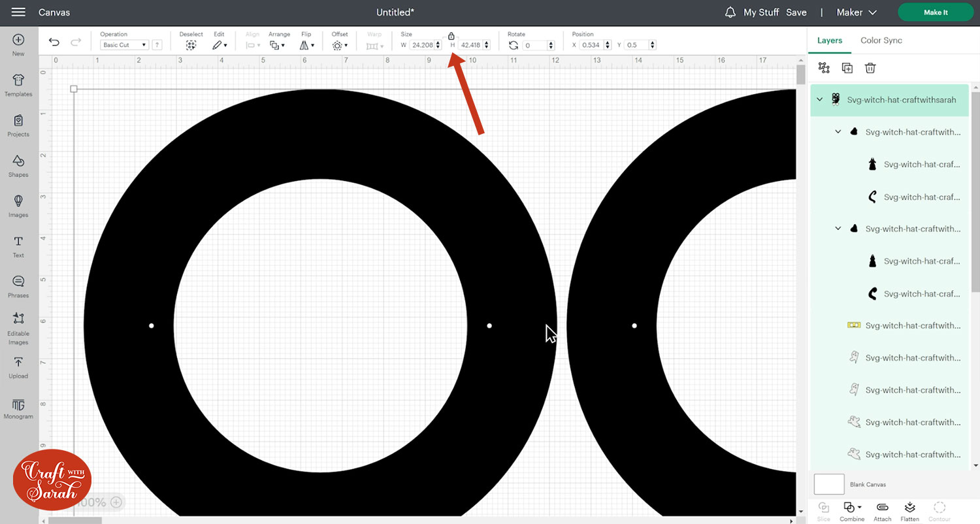Click the Blank Canvas color swatch
The width and height of the screenshot is (980, 524).
829,484
